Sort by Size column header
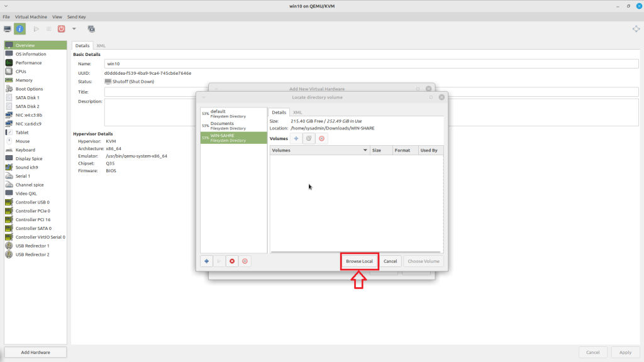Image resolution: width=644 pixels, height=362 pixels. [381, 150]
